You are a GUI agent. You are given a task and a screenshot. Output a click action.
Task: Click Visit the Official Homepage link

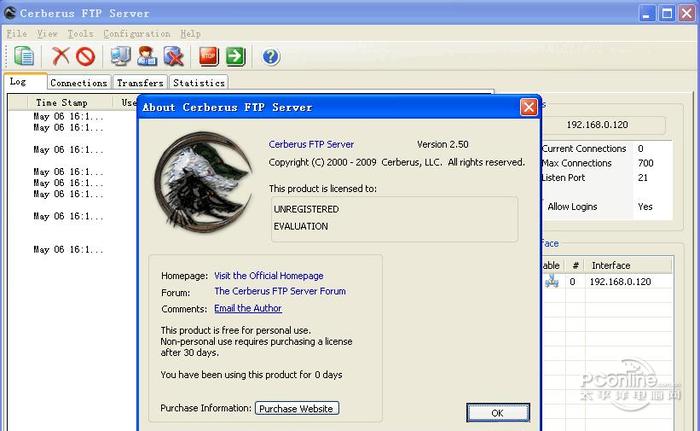pos(269,276)
